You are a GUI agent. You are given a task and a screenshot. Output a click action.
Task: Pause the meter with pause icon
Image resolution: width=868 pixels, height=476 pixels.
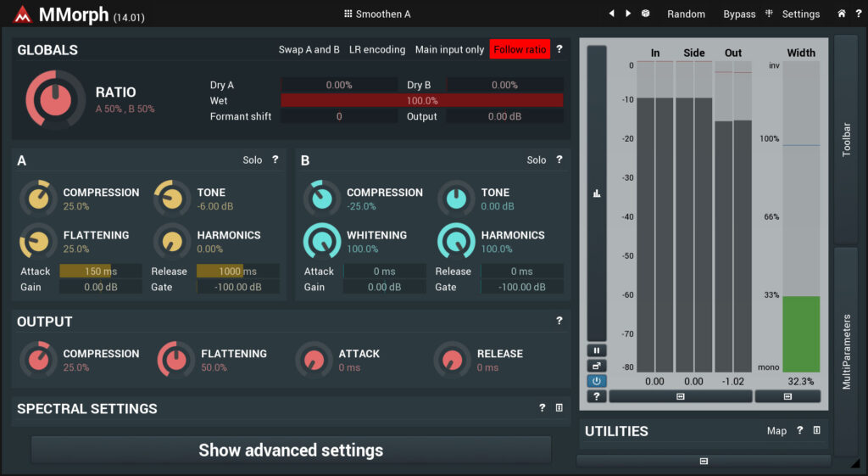pyautogui.click(x=597, y=350)
